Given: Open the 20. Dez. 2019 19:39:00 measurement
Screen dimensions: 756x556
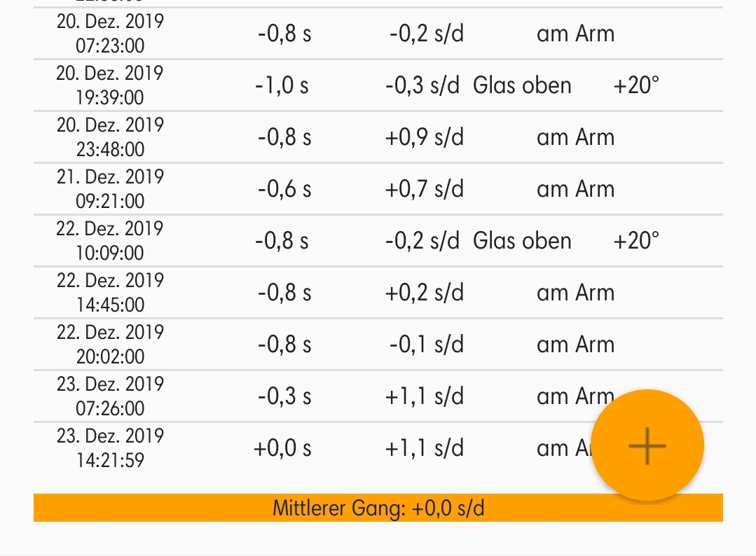Looking at the screenshot, I should pos(109,85).
